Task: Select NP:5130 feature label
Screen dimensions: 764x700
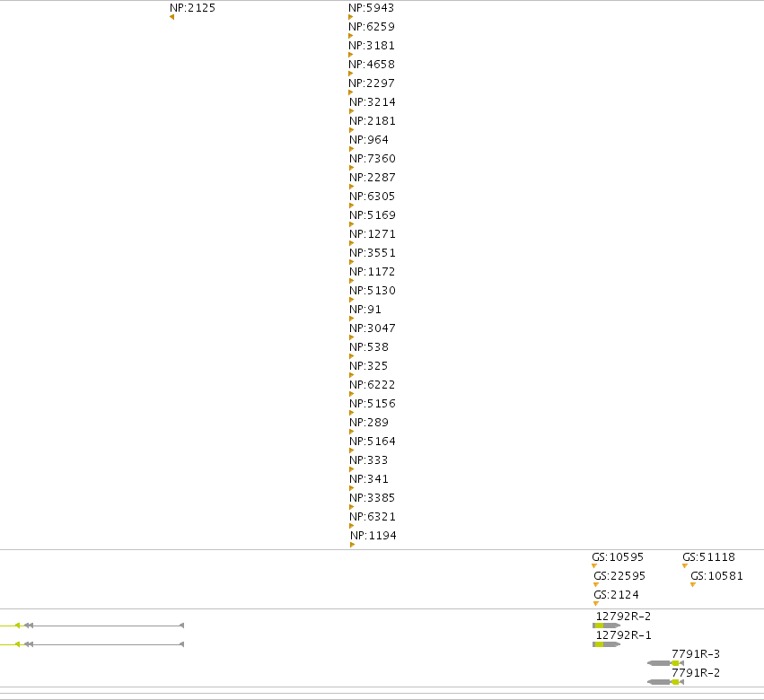Action: coord(373,291)
